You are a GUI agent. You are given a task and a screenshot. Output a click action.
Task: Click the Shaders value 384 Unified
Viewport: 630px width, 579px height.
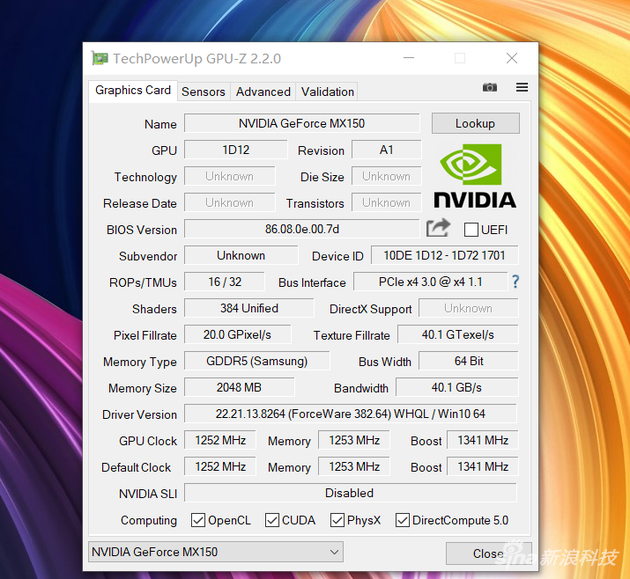pyautogui.click(x=249, y=308)
